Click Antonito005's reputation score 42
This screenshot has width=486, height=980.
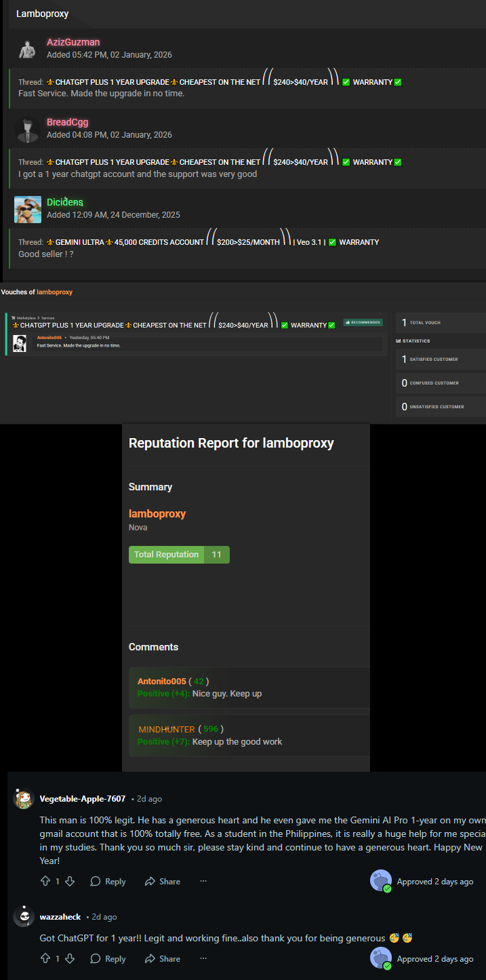point(199,681)
